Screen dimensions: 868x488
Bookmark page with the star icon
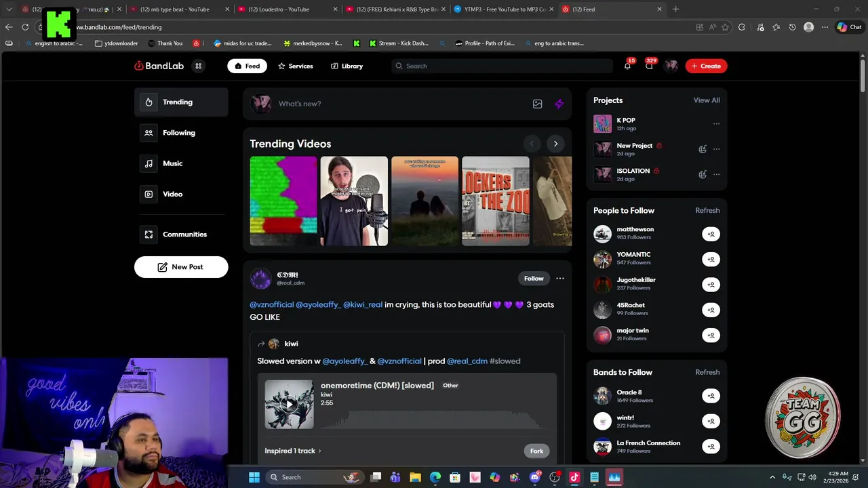(725, 27)
